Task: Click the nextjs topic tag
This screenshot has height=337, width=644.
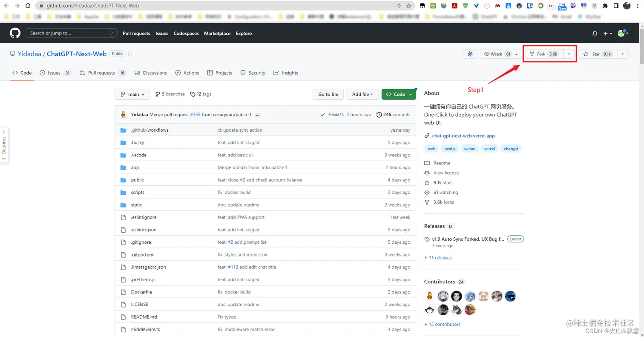Action: point(450,149)
